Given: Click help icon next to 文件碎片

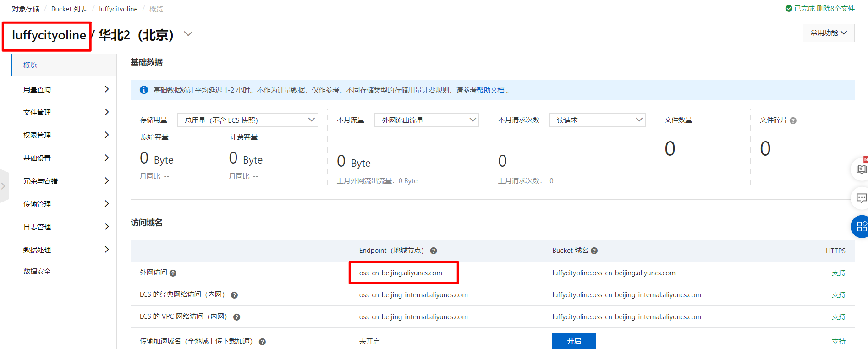Looking at the screenshot, I should [793, 120].
